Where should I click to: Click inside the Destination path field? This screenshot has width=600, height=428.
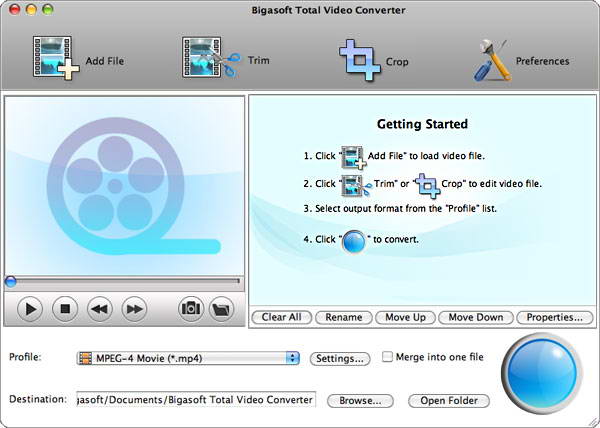[x=196, y=399]
